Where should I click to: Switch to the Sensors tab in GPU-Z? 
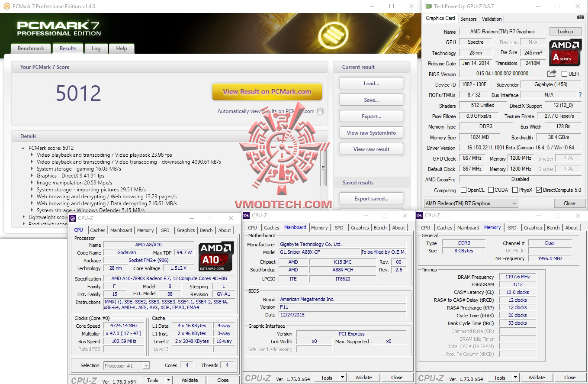point(468,19)
